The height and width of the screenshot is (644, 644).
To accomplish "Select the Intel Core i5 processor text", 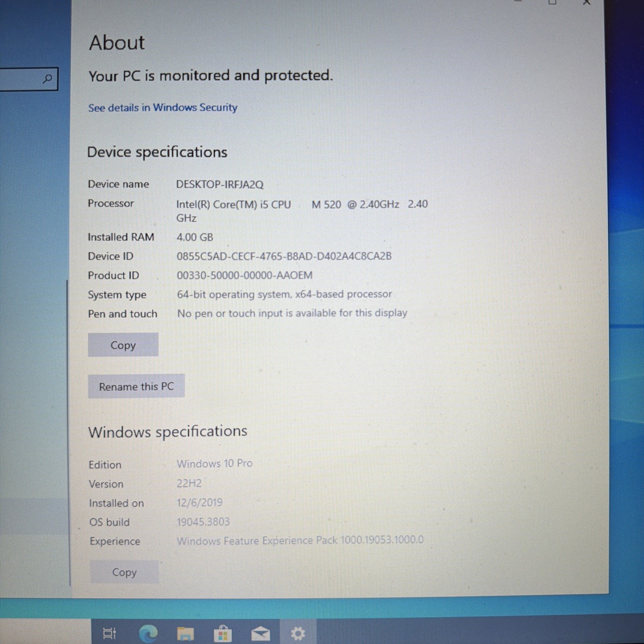I will tap(302, 211).
